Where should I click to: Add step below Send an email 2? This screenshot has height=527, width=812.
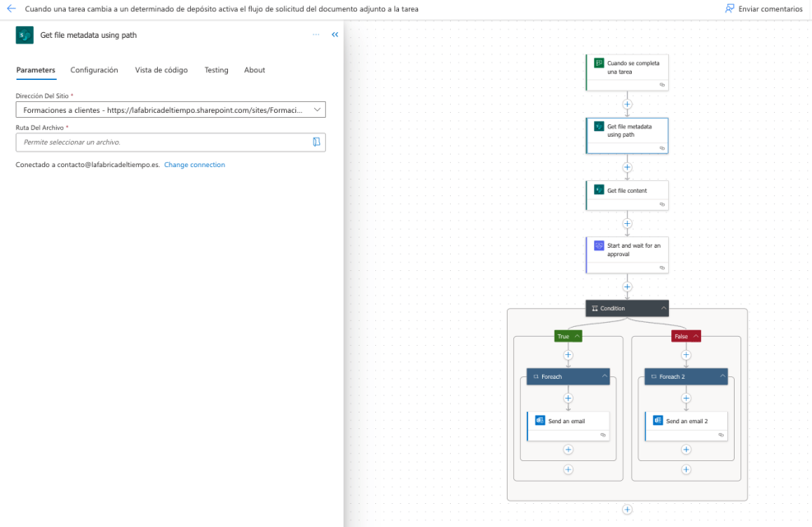686,450
